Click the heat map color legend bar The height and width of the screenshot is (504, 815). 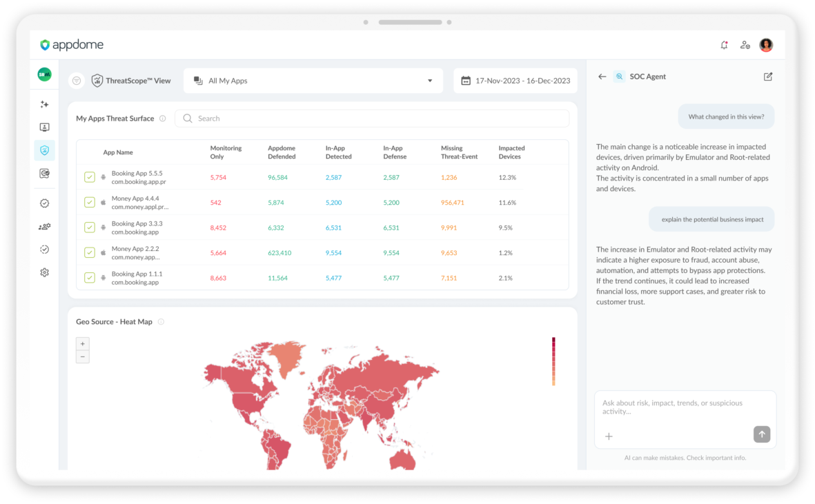pos(553,361)
